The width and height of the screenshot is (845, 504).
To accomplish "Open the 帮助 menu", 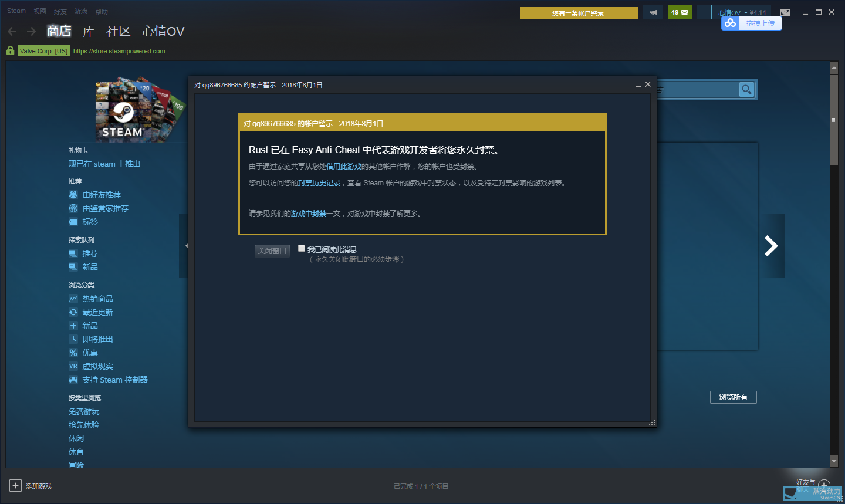I will pyautogui.click(x=100, y=11).
